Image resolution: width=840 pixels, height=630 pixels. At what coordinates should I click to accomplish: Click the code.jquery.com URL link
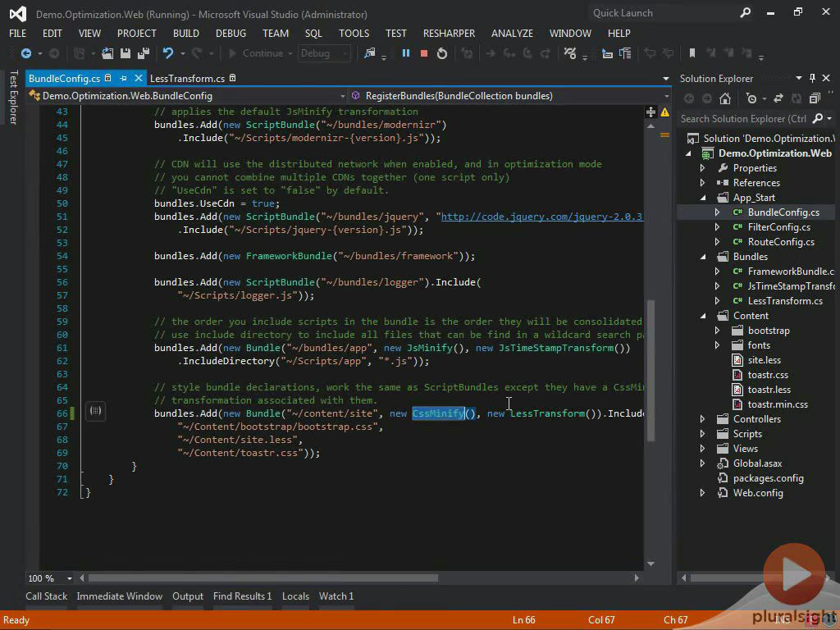coord(541,217)
